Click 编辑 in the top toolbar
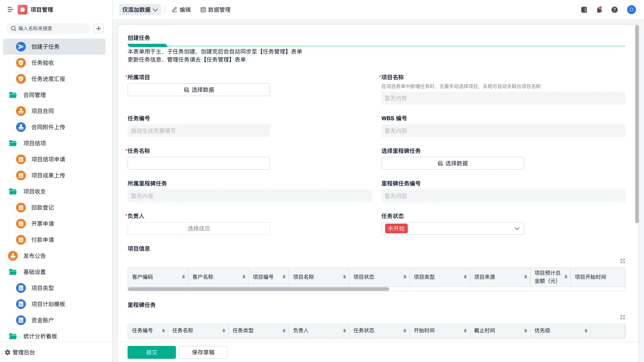 pos(181,10)
